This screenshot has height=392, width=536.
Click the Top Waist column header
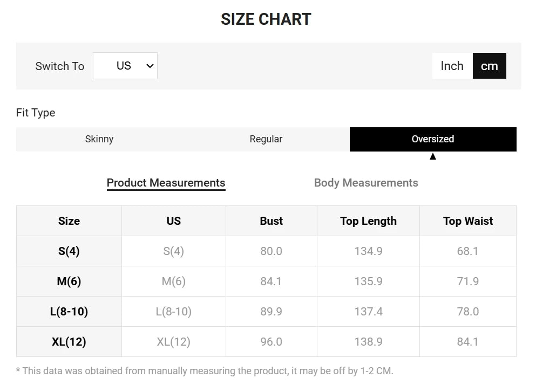click(x=468, y=221)
